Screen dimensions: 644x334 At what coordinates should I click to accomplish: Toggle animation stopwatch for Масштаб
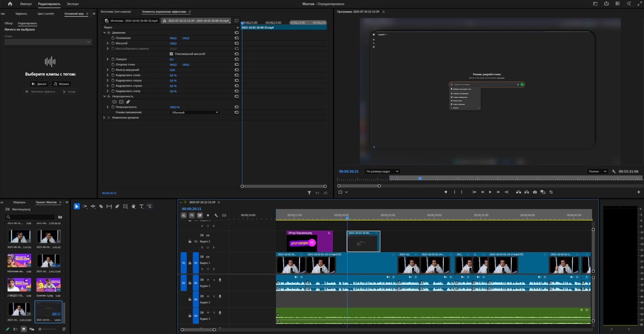pos(113,43)
